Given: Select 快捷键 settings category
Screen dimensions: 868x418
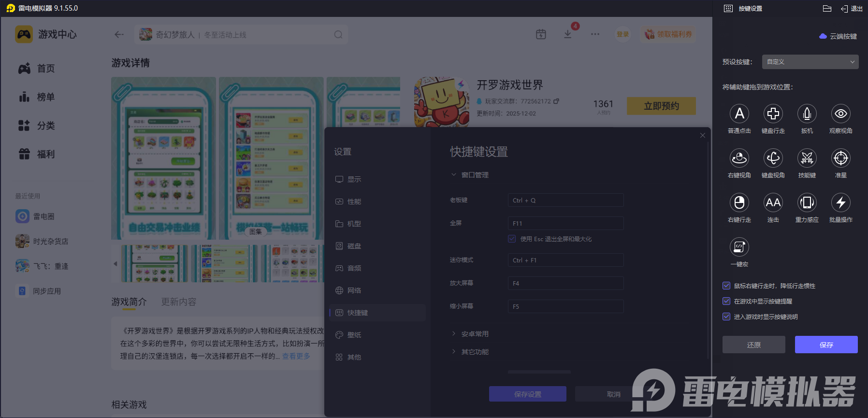Looking at the screenshot, I should point(377,313).
